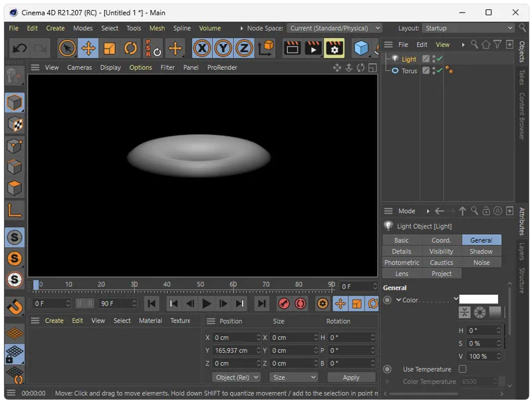Open the Volume menu

click(x=209, y=28)
